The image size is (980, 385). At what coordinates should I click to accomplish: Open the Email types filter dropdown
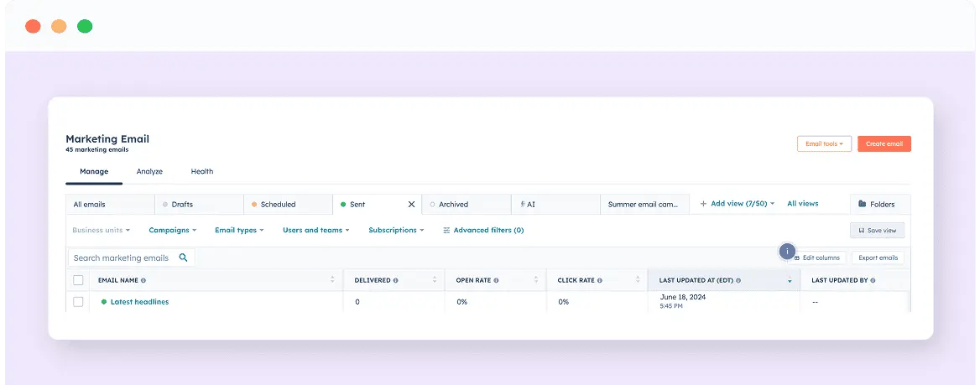coord(239,230)
